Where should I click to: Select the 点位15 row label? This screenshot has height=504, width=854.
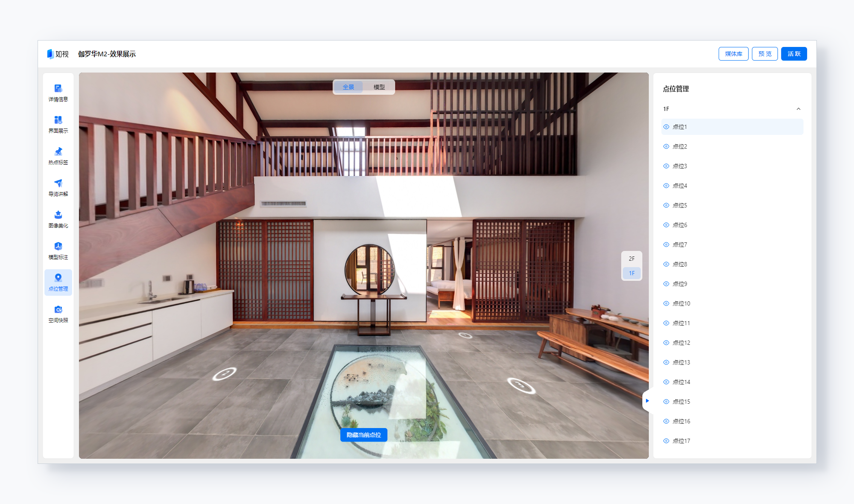(681, 402)
